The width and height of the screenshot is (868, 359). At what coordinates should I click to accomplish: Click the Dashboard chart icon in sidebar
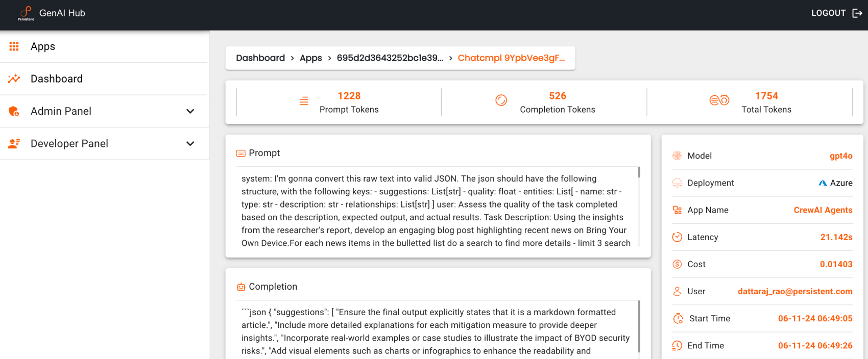[14, 79]
